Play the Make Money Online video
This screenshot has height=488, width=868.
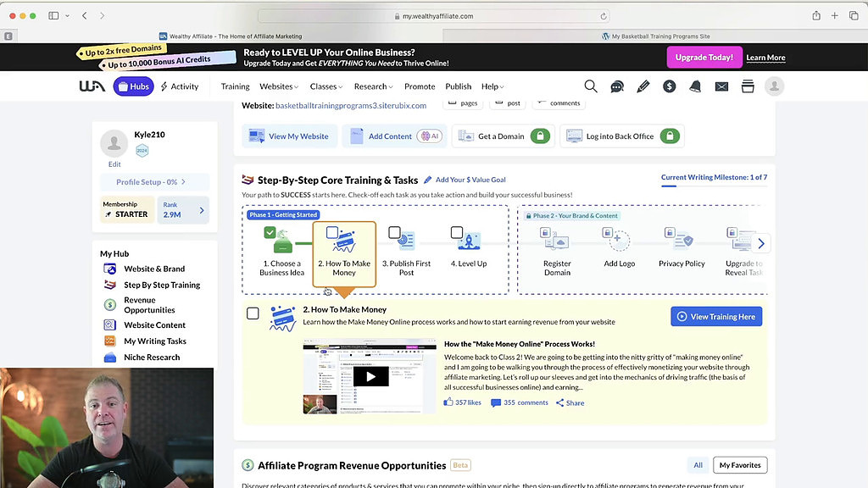[370, 377]
